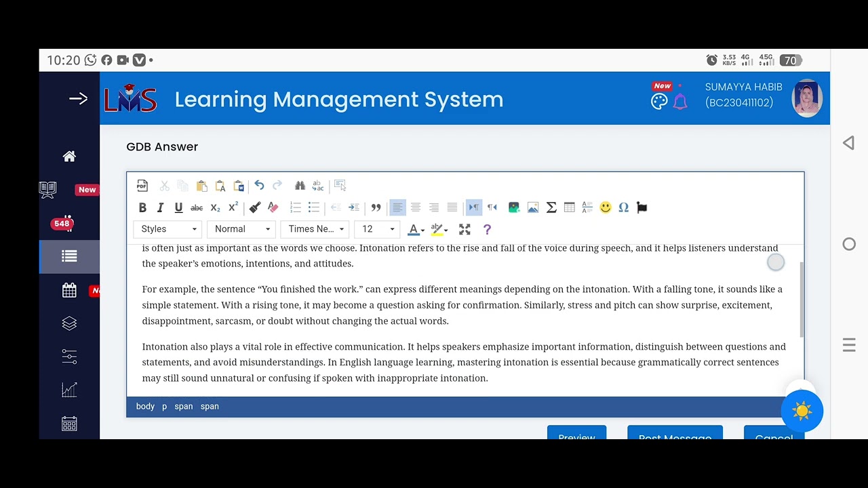The image size is (868, 488).
Task: Open Find with binoculars icon
Action: 300,185
